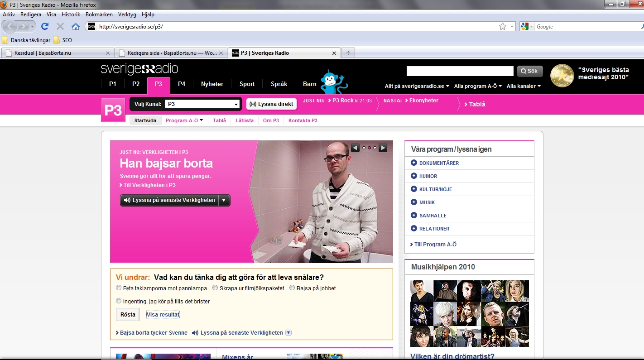Screen dimensions: 644x360
Task: Click the gold Topp 100 medal badge
Action: click(562, 76)
